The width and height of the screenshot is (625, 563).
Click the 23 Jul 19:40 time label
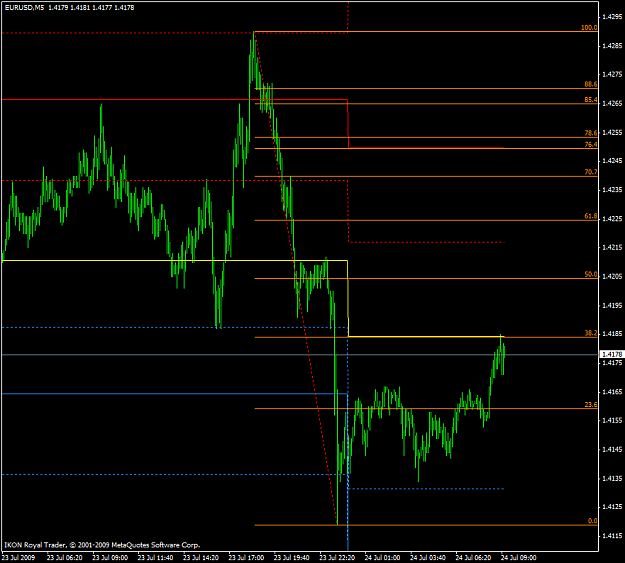tap(292, 557)
